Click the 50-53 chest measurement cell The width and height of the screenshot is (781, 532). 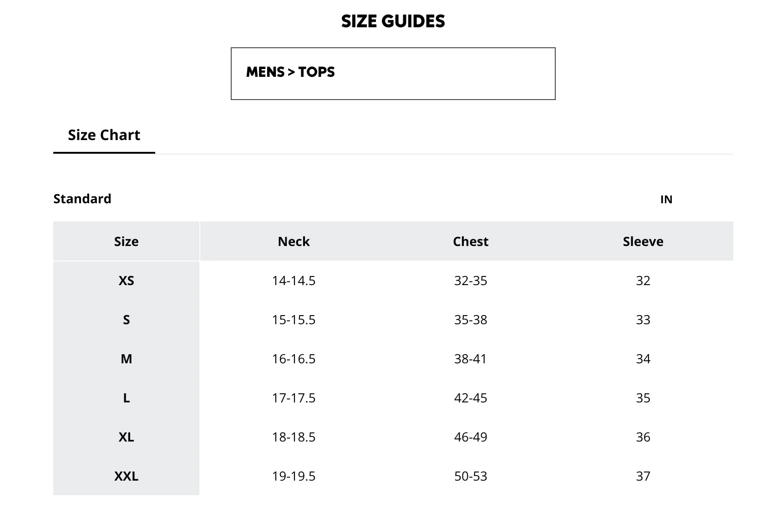pyautogui.click(x=470, y=476)
